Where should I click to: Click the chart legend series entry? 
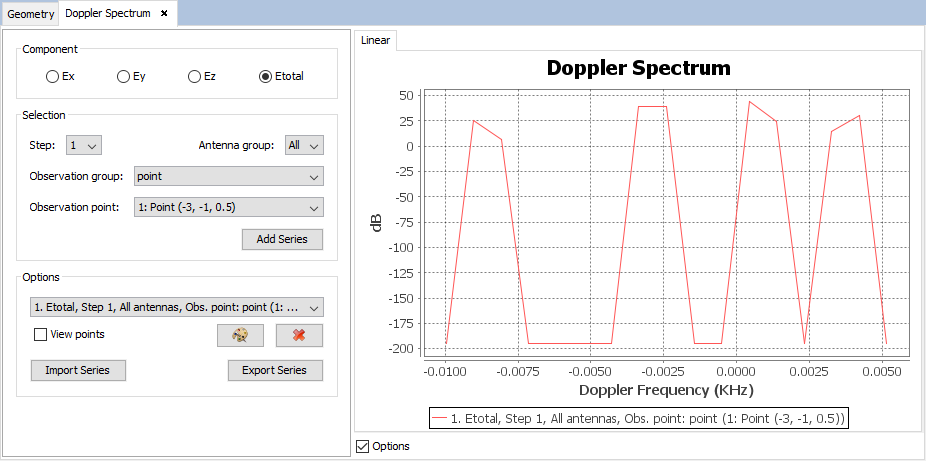pos(639,417)
